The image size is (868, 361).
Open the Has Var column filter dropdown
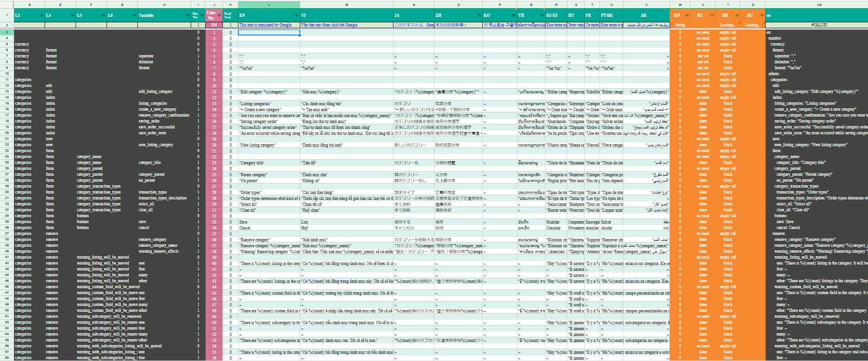202,15
